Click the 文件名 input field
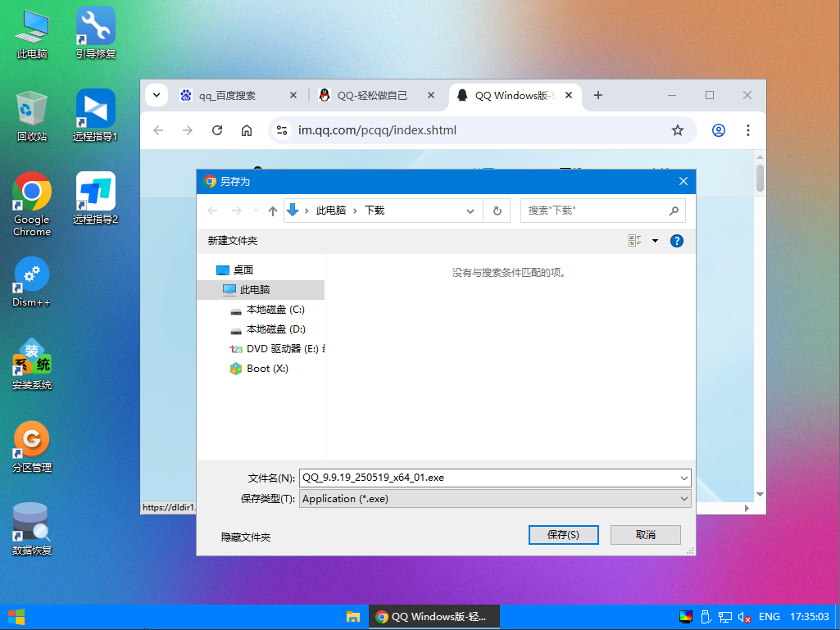The image size is (840, 630). tap(489, 478)
